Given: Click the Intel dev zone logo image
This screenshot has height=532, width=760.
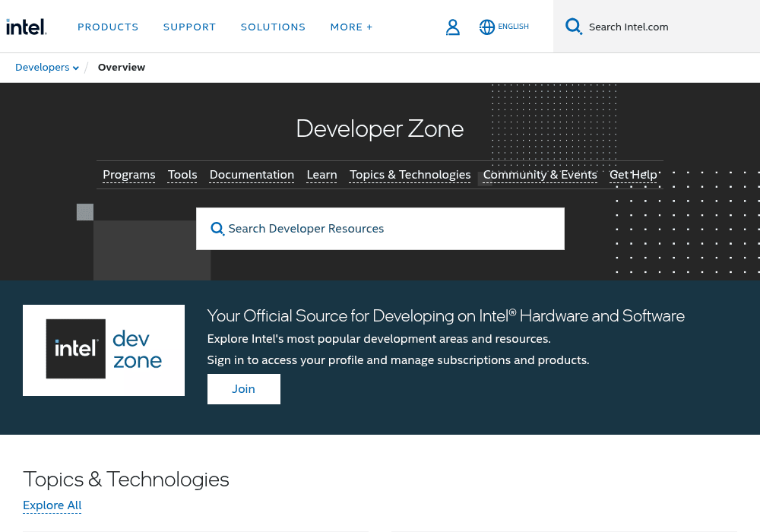Looking at the screenshot, I should coord(103,350).
